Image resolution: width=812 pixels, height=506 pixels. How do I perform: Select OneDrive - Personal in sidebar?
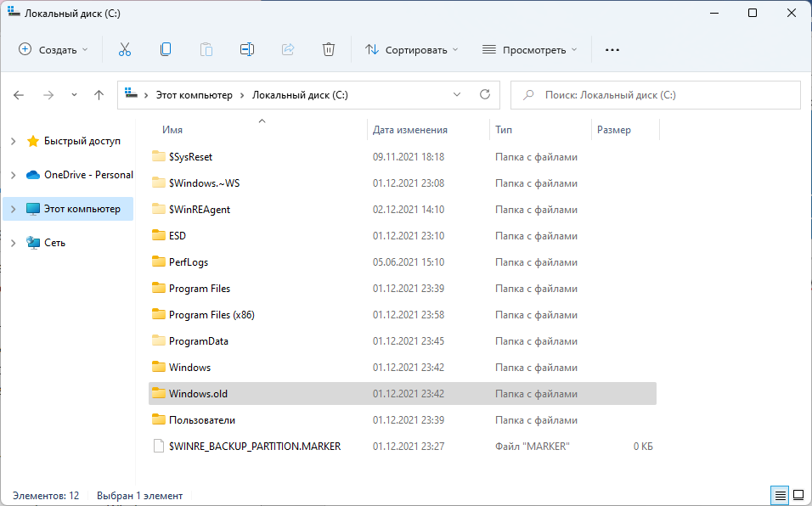pyautogui.click(x=88, y=175)
